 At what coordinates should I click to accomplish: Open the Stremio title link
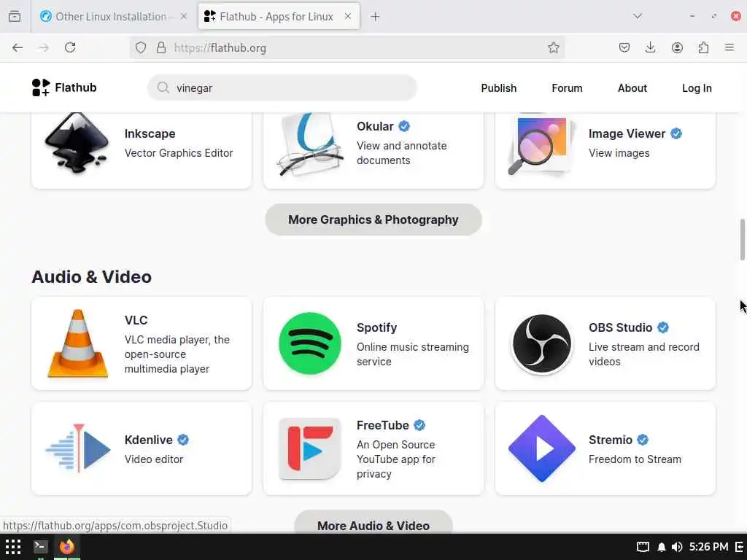[x=611, y=440]
